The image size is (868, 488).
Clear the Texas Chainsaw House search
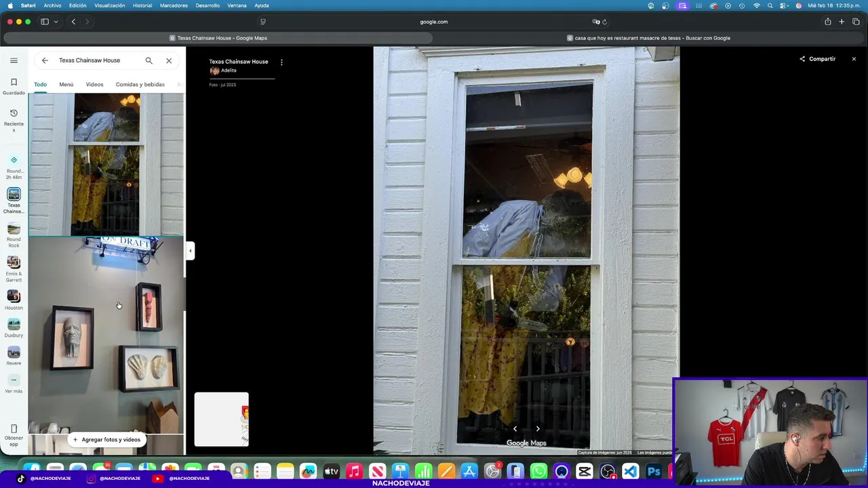click(169, 60)
